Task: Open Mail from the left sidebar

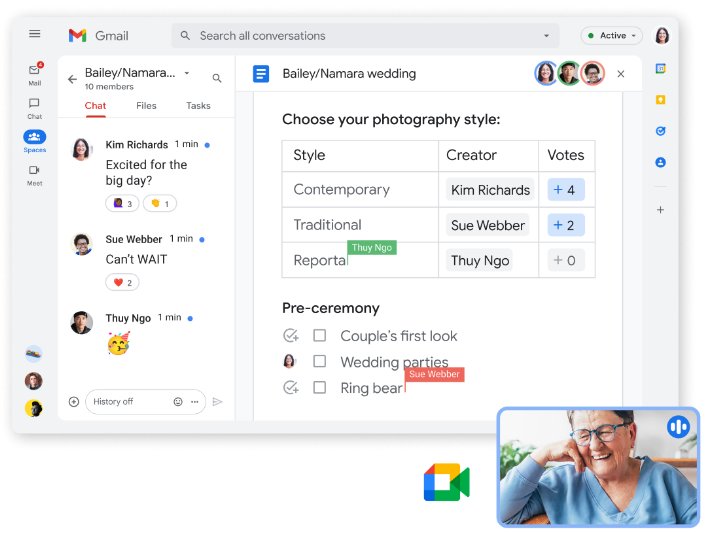Action: [35, 74]
